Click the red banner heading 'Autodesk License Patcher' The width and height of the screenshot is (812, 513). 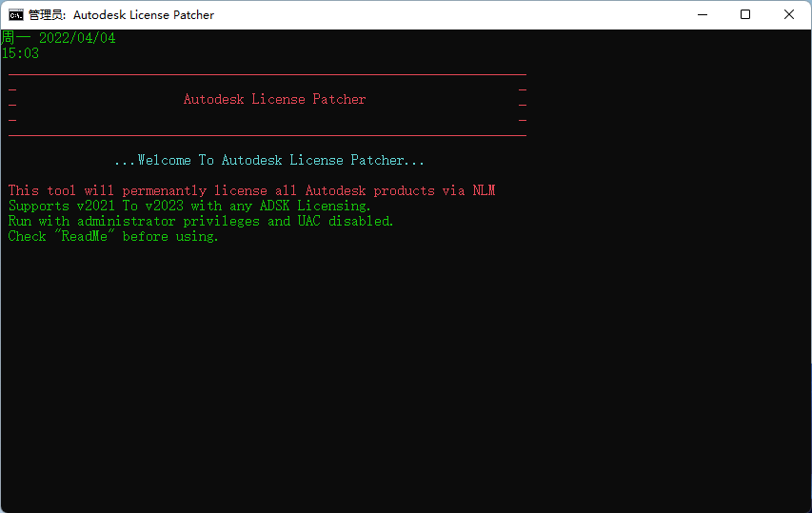pyautogui.click(x=274, y=99)
